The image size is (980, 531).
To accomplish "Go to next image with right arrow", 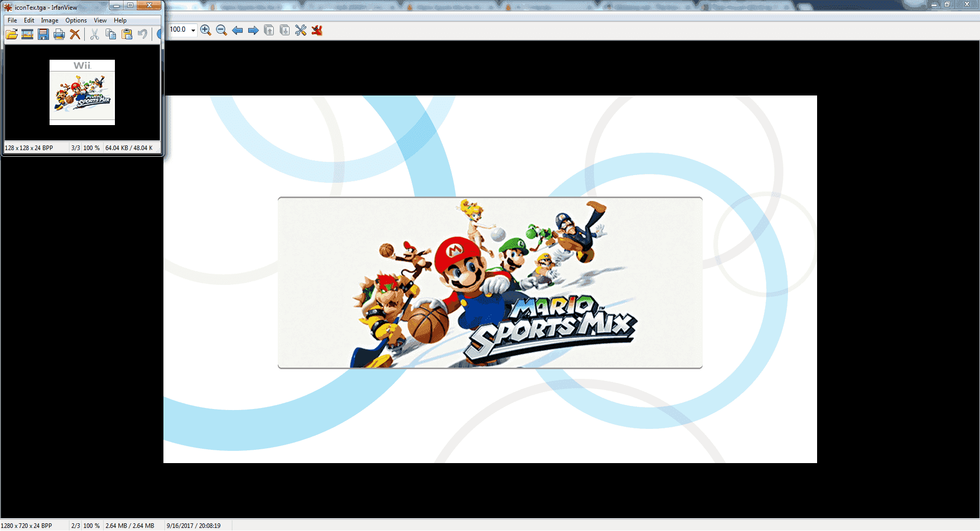I will 253,31.
